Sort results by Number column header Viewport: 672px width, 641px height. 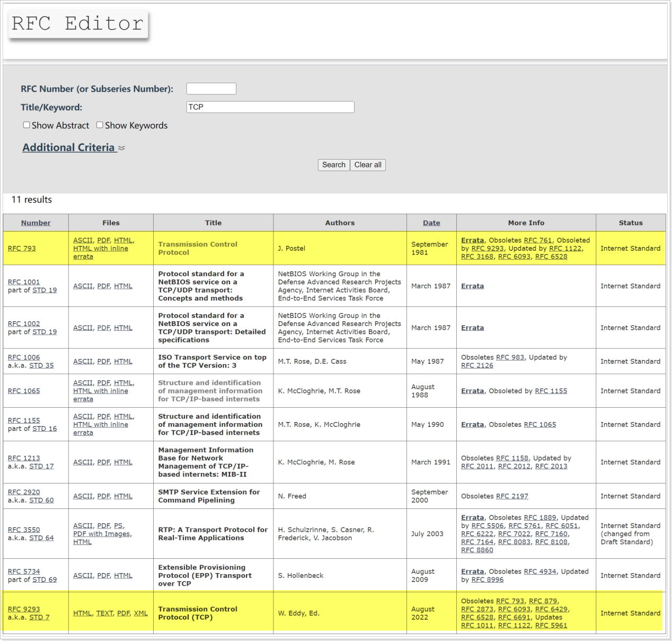pos(36,223)
